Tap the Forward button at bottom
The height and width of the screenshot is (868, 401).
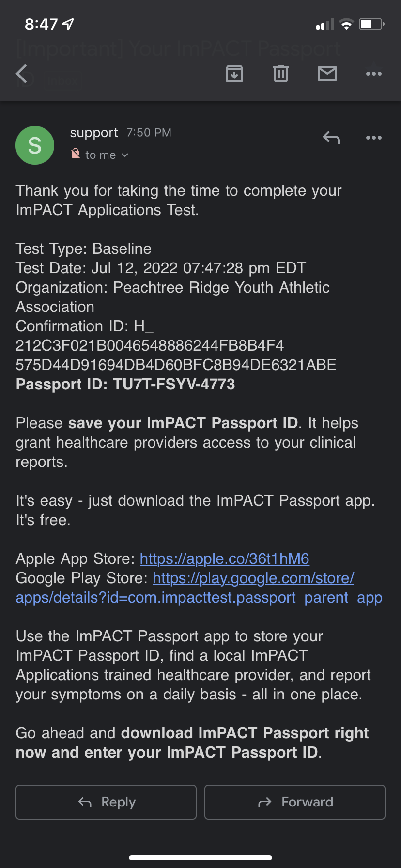[295, 802]
